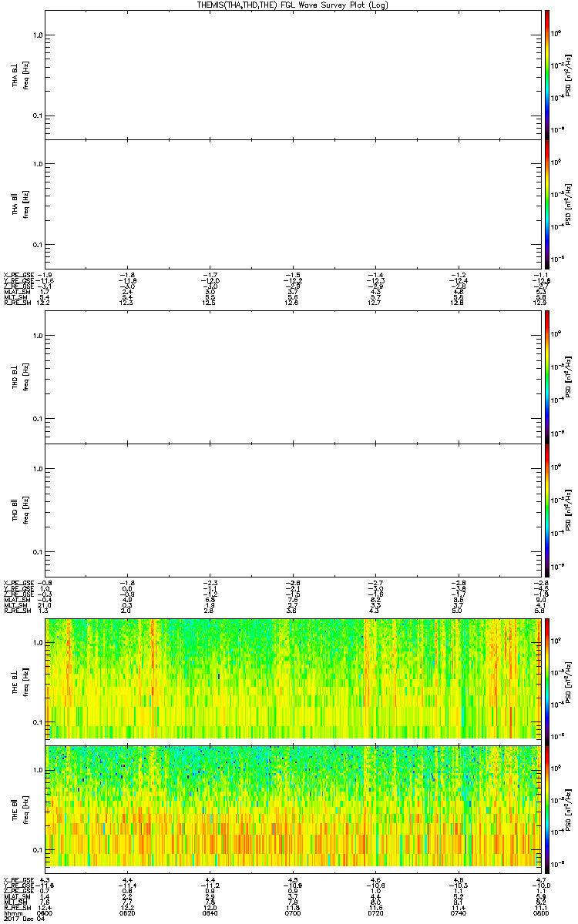Click the color bar beside the THA B⊥ panel
This screenshot has width=578, height=924.
547,75
